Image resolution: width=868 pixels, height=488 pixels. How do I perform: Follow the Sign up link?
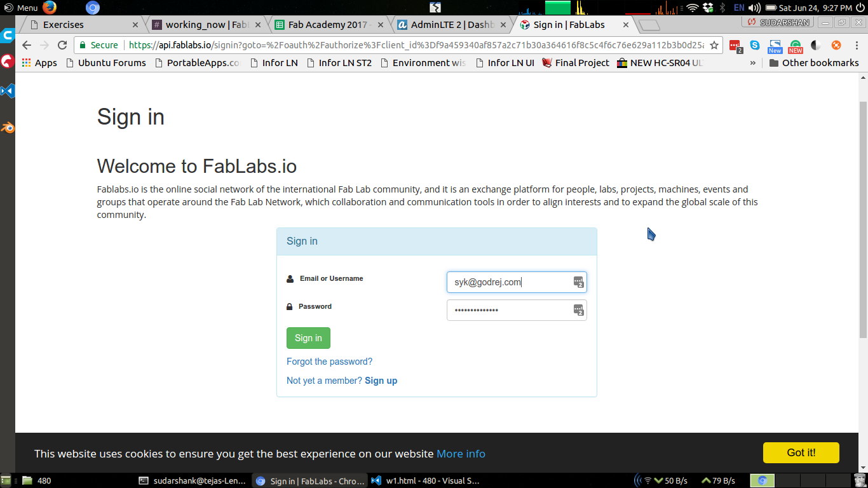(381, 381)
